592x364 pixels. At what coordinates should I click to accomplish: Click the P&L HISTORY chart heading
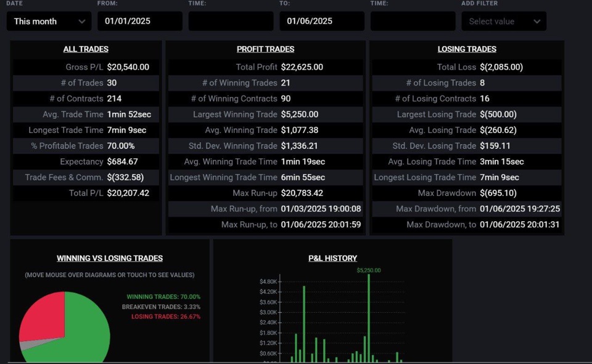pyautogui.click(x=332, y=259)
